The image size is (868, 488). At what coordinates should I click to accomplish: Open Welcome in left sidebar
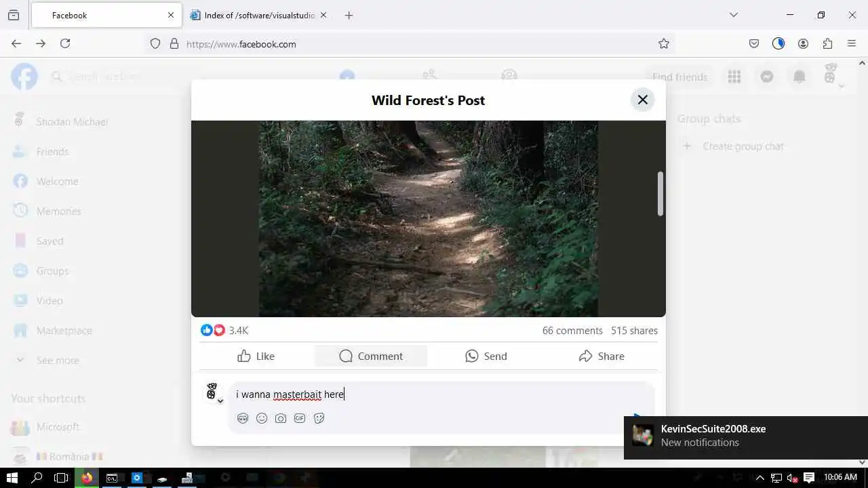[58, 181]
